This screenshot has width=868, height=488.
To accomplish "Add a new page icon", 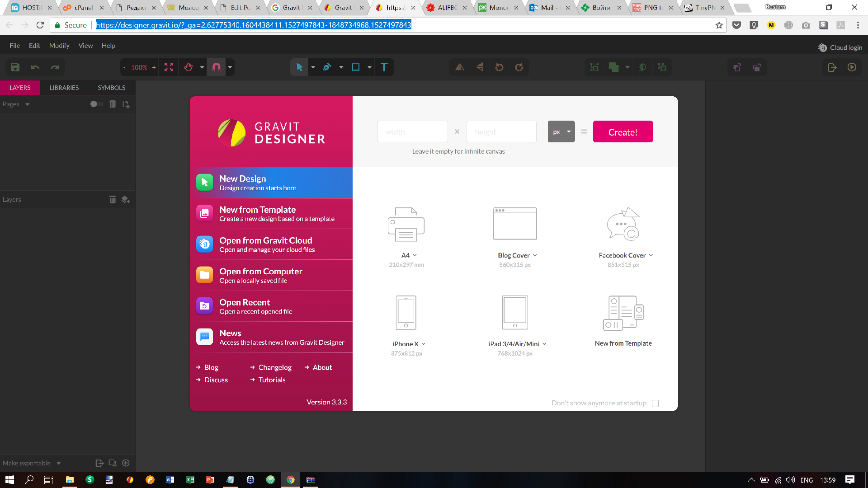I will click(126, 104).
